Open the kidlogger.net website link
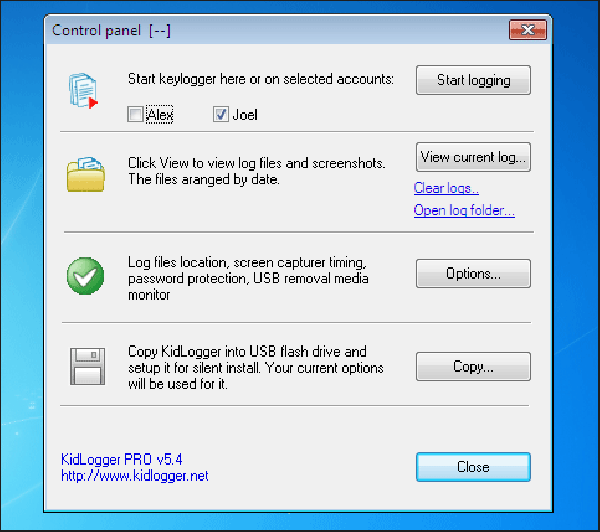 pos(135,476)
